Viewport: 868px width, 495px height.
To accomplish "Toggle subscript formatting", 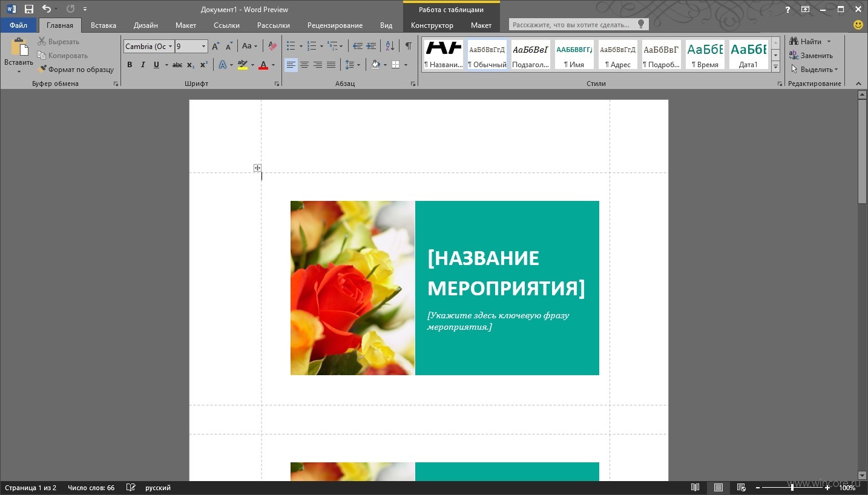I will click(191, 65).
